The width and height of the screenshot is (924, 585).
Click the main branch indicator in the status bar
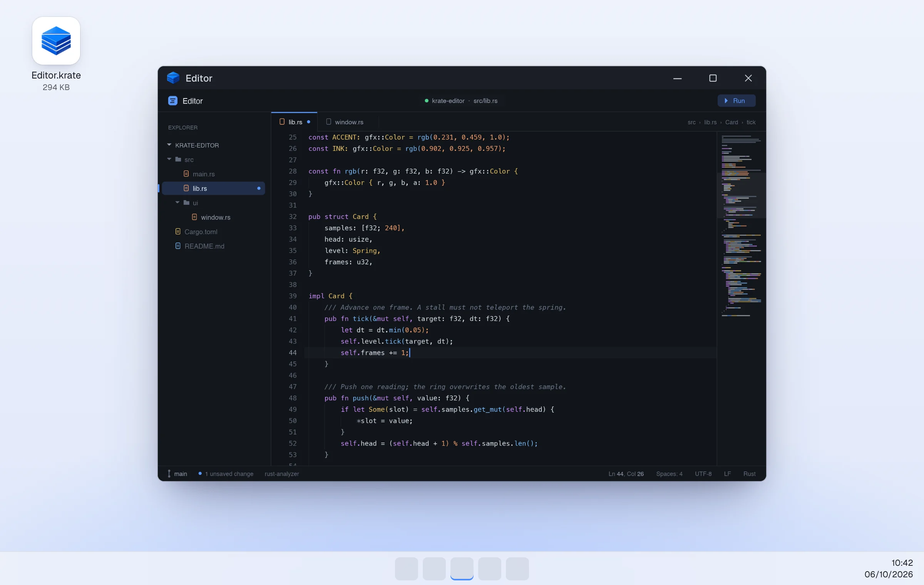[177, 474]
